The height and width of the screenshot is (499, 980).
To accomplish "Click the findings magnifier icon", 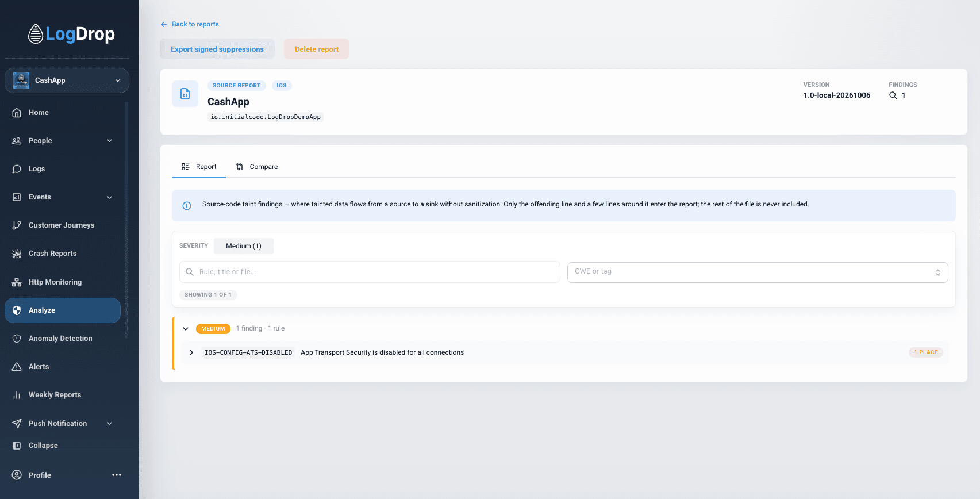I will pyautogui.click(x=893, y=95).
